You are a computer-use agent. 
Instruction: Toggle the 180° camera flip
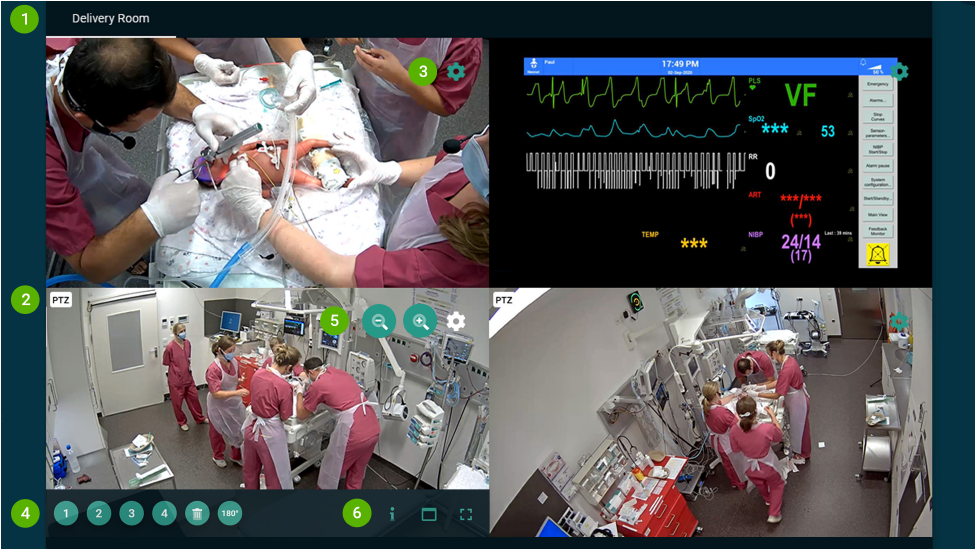(x=230, y=514)
